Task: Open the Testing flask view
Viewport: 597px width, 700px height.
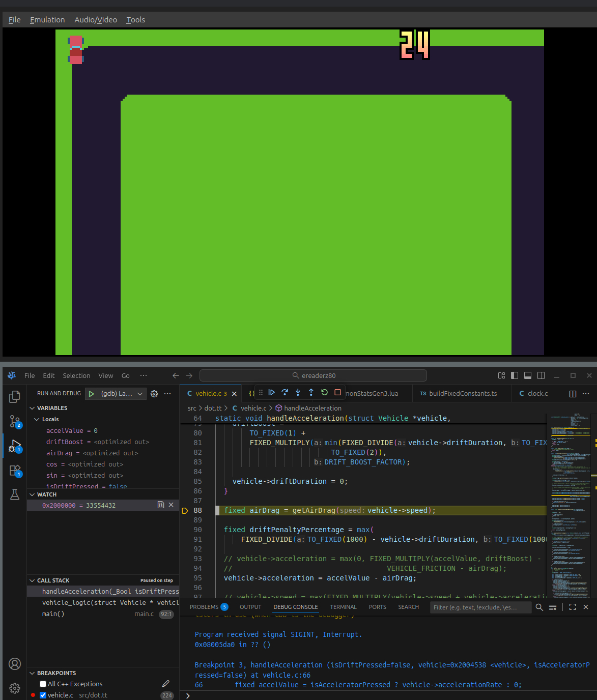Action: point(15,494)
